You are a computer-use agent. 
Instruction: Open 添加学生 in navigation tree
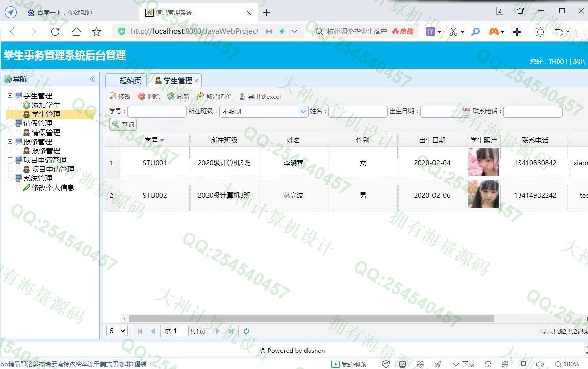(x=45, y=105)
